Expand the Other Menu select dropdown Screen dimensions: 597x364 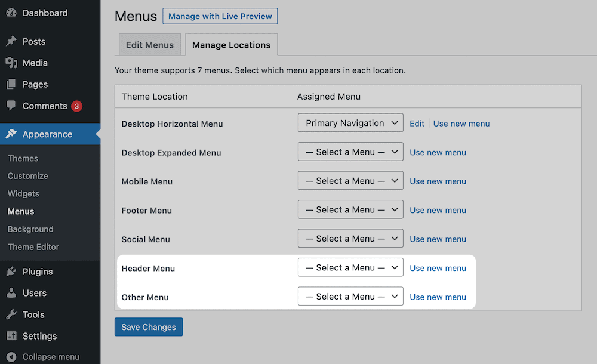pos(350,297)
